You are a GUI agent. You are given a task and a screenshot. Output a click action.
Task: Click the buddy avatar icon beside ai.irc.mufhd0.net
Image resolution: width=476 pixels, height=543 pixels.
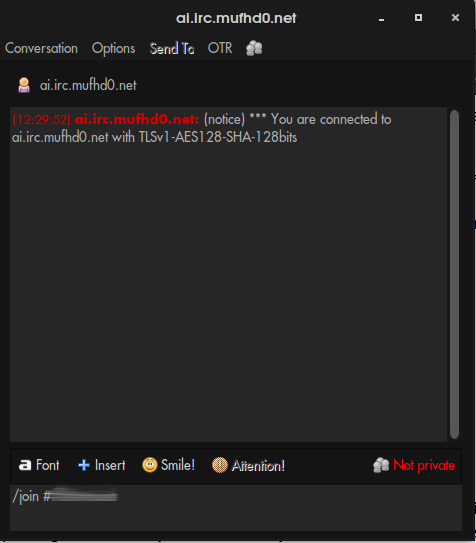(24, 85)
